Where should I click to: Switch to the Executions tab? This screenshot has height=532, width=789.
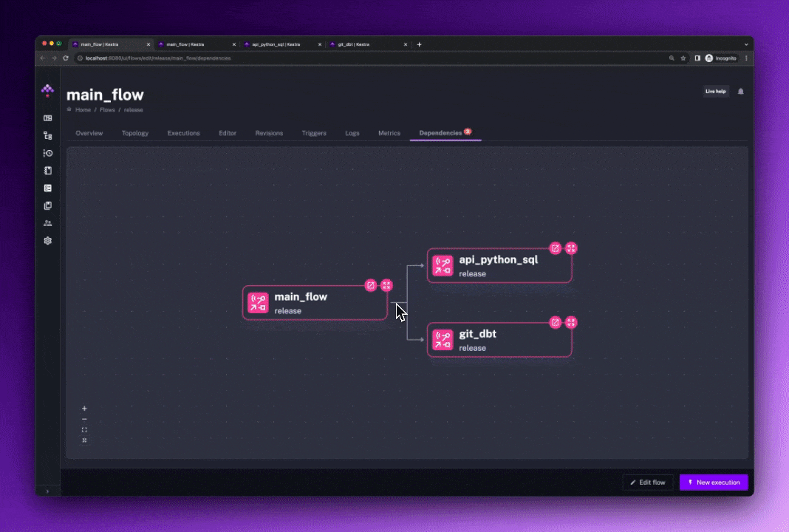click(x=183, y=133)
